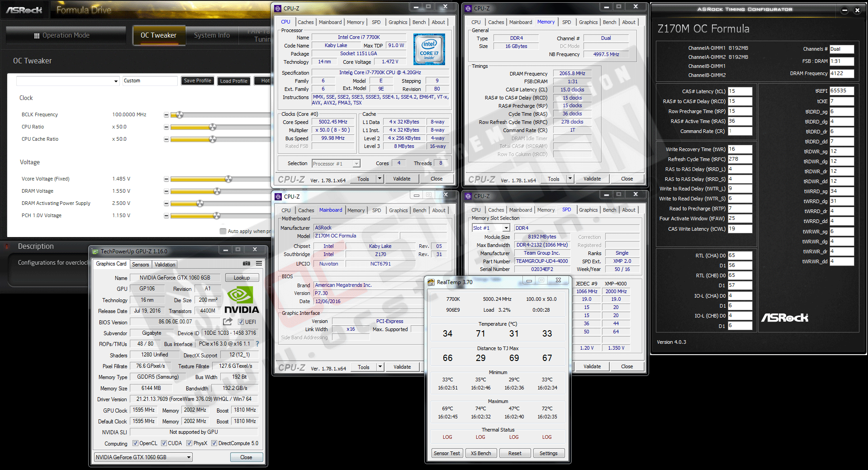Toggle the CUDA checkbox
This screenshot has height=470, width=868.
point(164,443)
